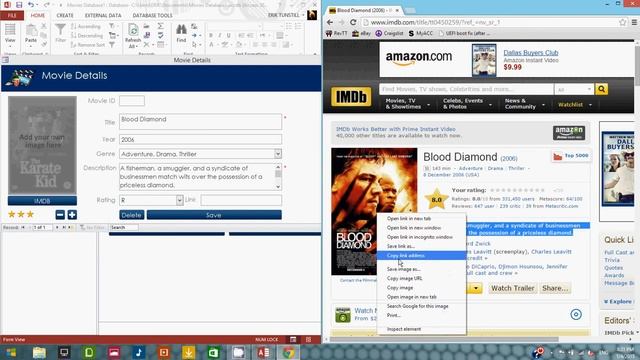Click Descending sort in Access ribbon
Viewport: 640px width, 360px height.
point(87,36)
